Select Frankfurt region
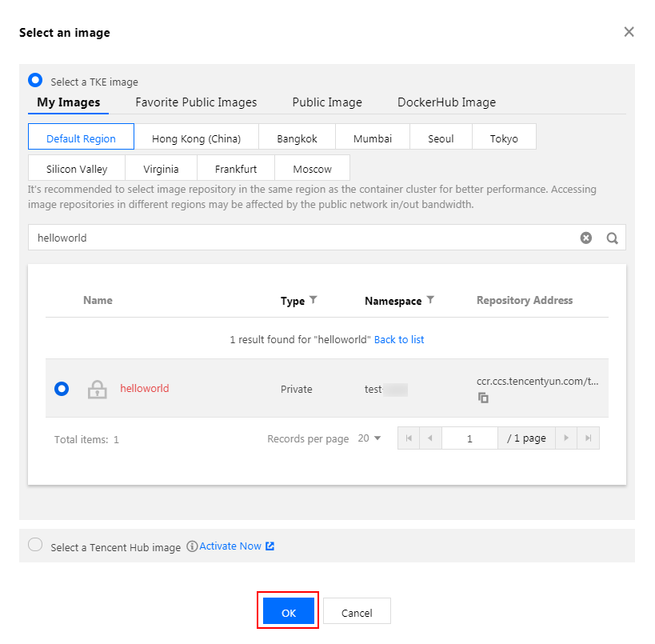This screenshot has width=655, height=644. 236,167
